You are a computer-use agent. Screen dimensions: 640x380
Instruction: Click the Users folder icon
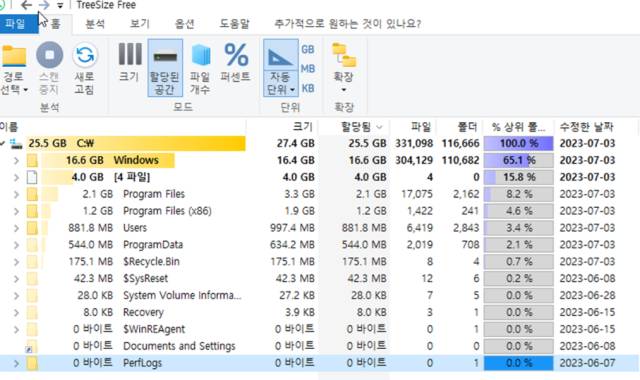pos(32,228)
